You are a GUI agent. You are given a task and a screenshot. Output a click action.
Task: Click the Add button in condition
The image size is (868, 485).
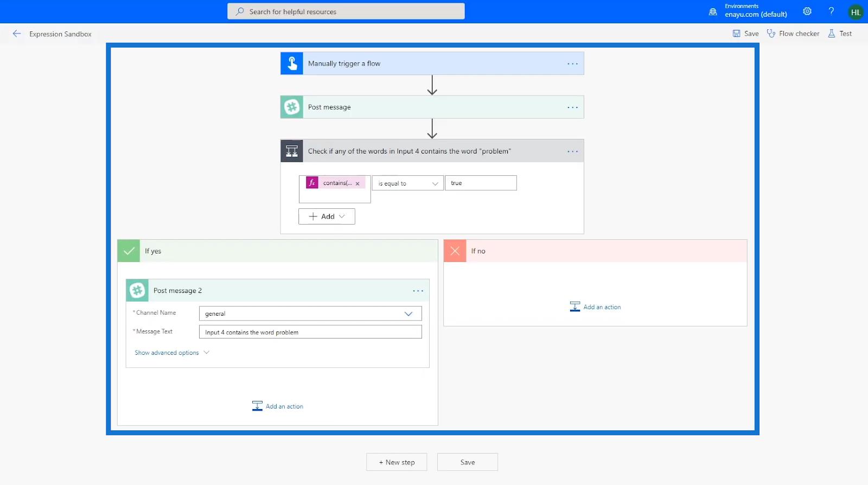(327, 216)
